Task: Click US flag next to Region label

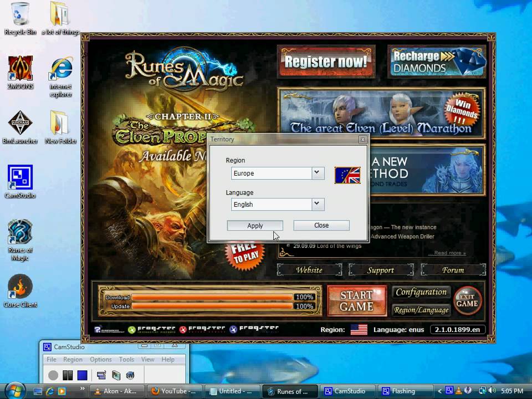Action: (x=359, y=329)
